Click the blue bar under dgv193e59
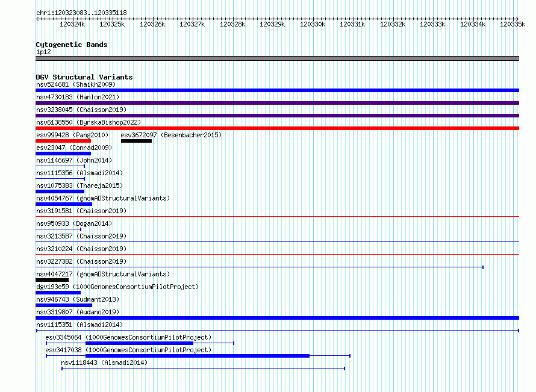Screen dimensions: 536x392 coord(58,293)
